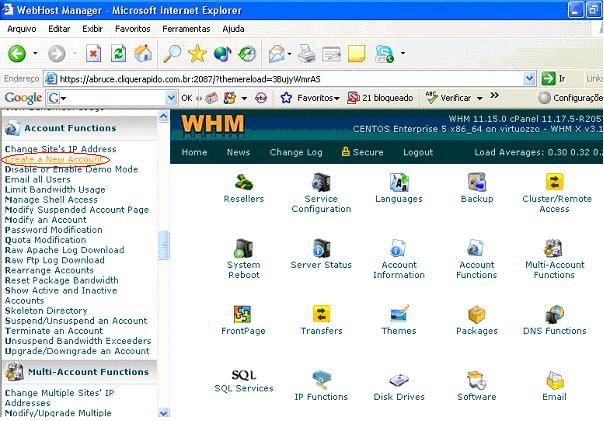The image size is (604, 421).
Task: Click the History clock toolbar icon
Action: tap(247, 54)
